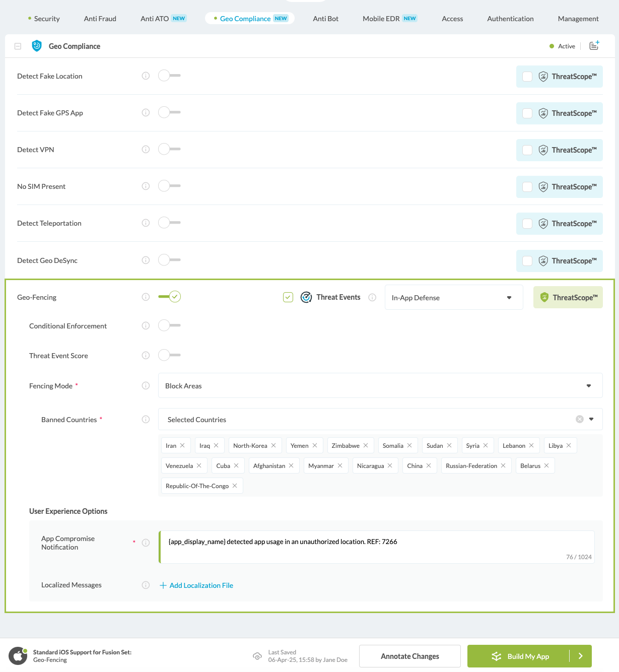This screenshot has height=672, width=619.
Task: Click the Apple iOS platform icon
Action: click(18, 656)
